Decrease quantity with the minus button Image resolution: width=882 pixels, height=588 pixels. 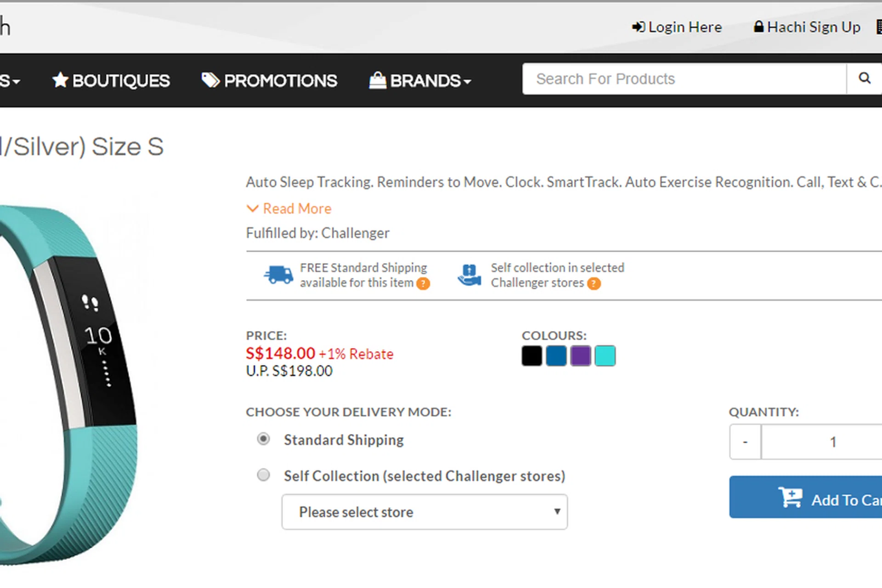pos(745,442)
